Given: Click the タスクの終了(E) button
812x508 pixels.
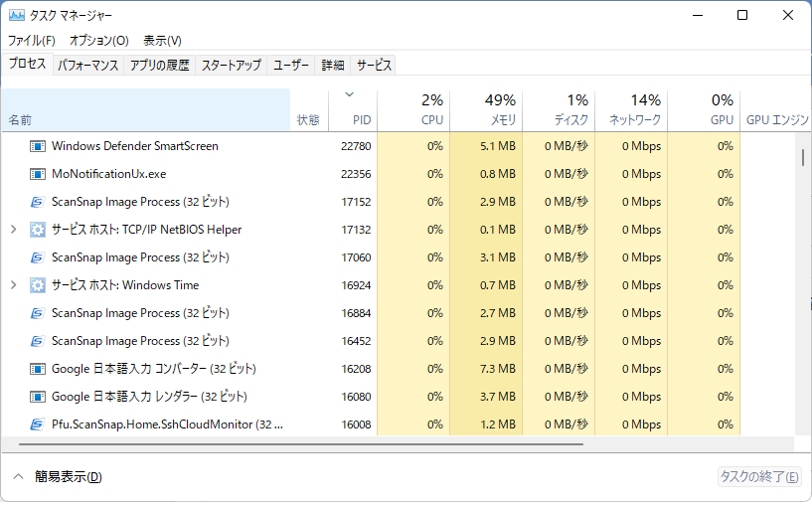Looking at the screenshot, I should [x=759, y=476].
